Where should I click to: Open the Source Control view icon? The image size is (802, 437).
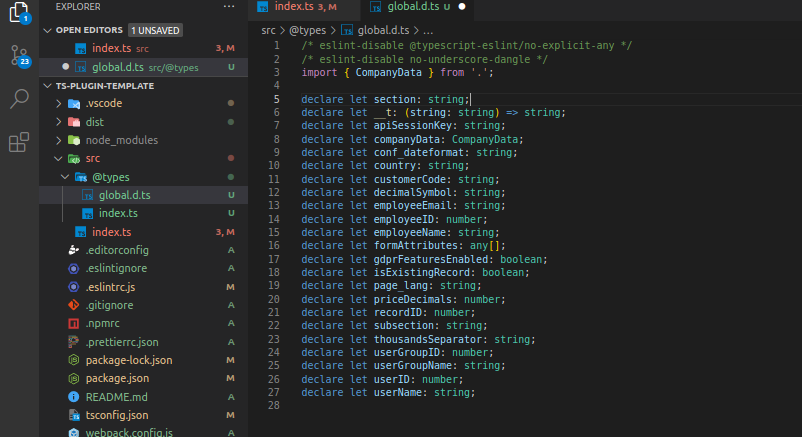(19, 55)
